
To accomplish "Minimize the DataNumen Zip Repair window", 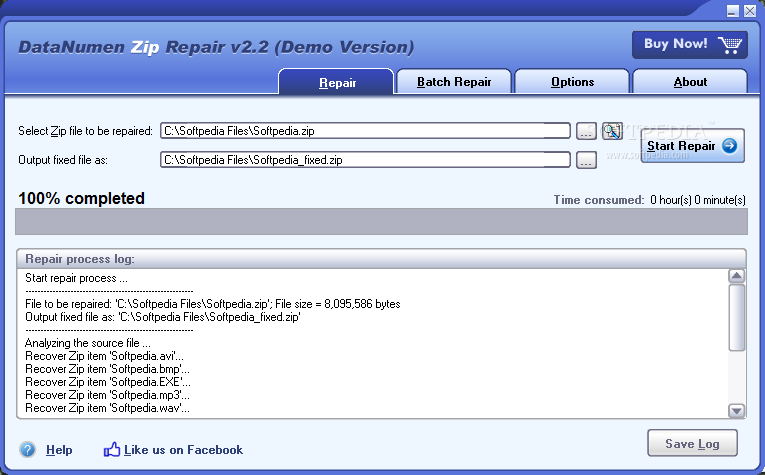I will 732,11.
